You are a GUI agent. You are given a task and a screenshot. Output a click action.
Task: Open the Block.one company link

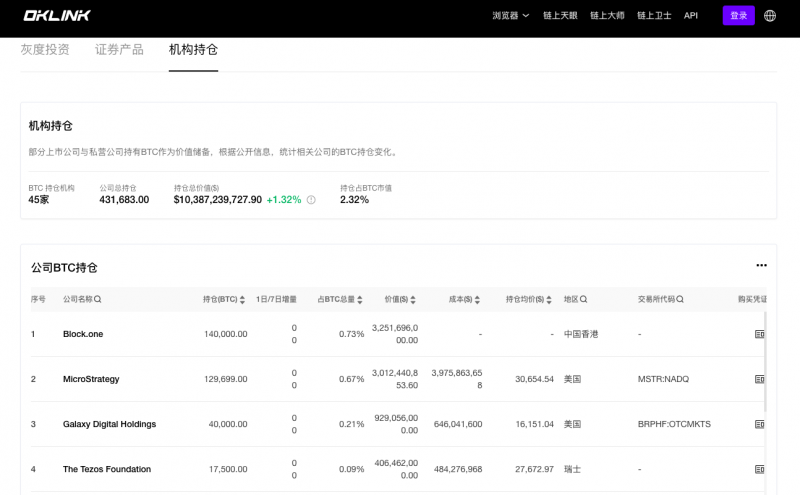83,334
